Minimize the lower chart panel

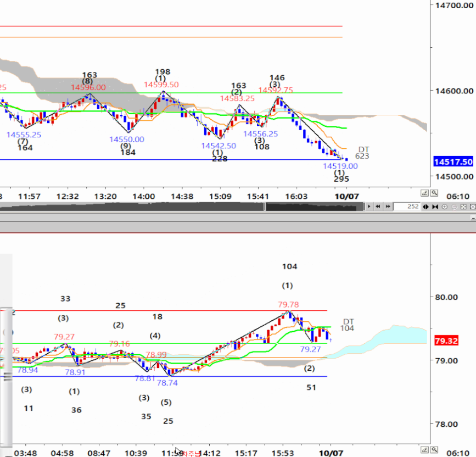point(473,219)
